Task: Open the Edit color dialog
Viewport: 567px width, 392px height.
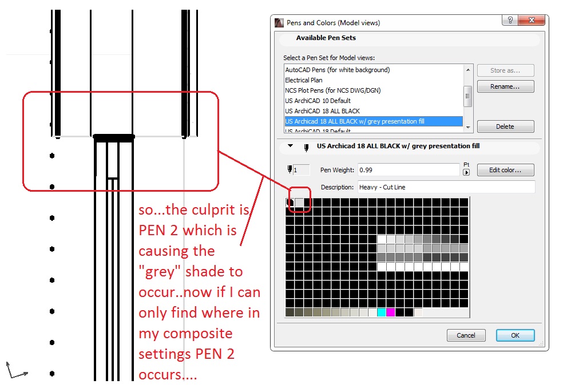Action: [x=505, y=169]
